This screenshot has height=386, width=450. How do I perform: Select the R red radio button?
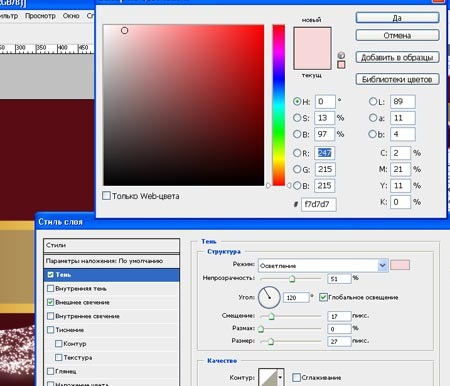(297, 153)
